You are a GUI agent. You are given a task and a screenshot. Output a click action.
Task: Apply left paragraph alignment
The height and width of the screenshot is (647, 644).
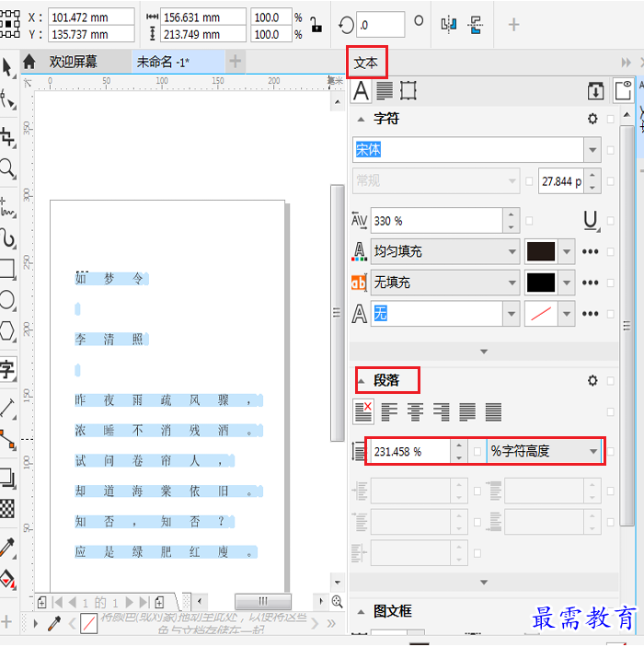tap(389, 411)
